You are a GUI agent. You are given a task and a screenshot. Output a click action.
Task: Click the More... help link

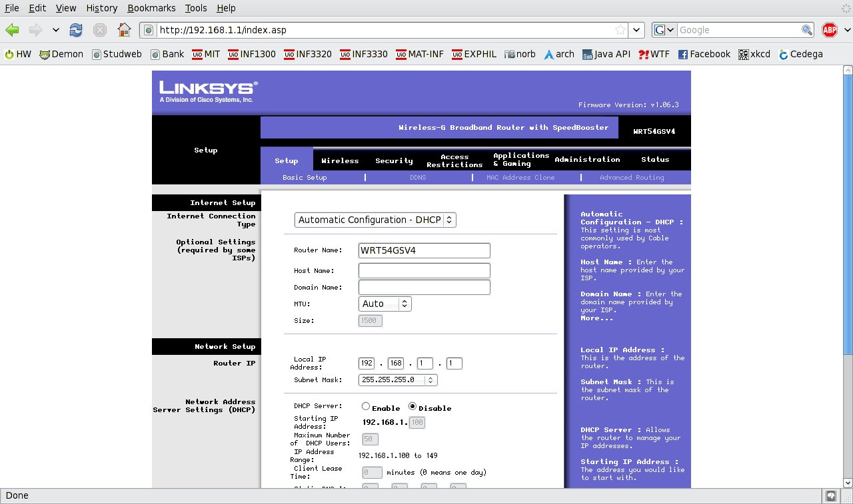pyautogui.click(x=596, y=318)
